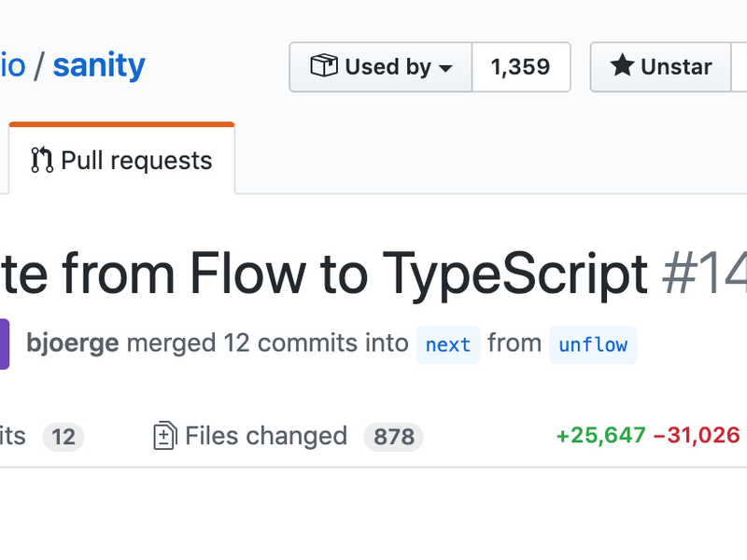747x560 pixels.
Task: Click the +25,647 additions stat
Action: pos(599,435)
